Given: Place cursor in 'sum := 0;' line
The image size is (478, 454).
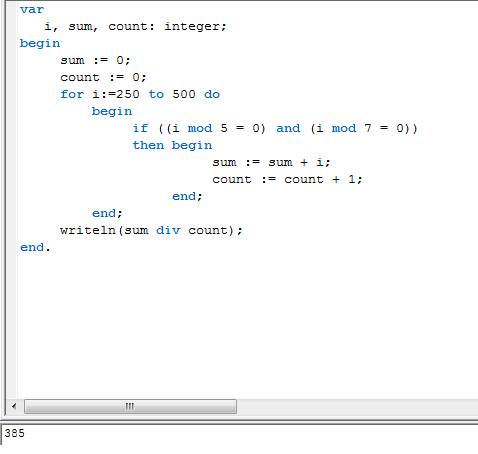Looking at the screenshot, I should pos(95,60).
